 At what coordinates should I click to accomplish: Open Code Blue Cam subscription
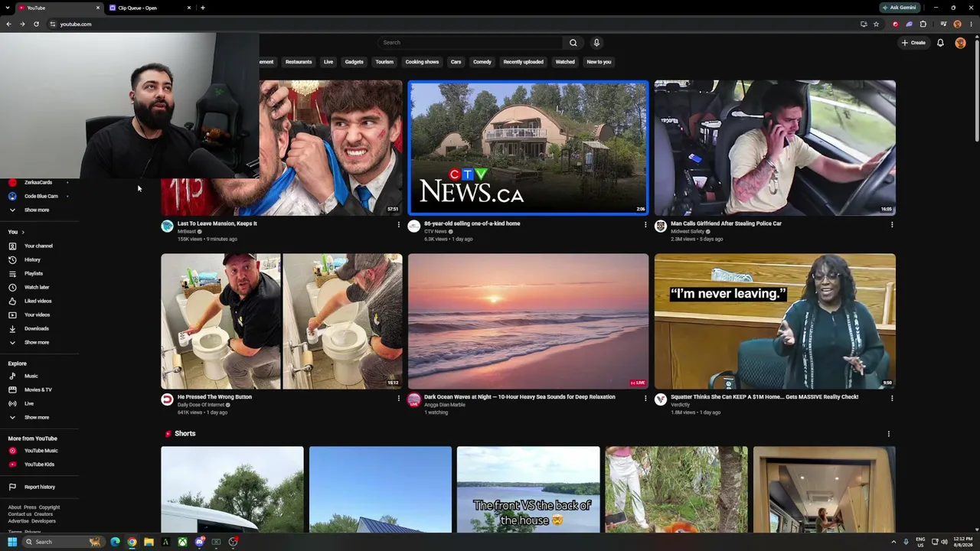[x=41, y=196]
